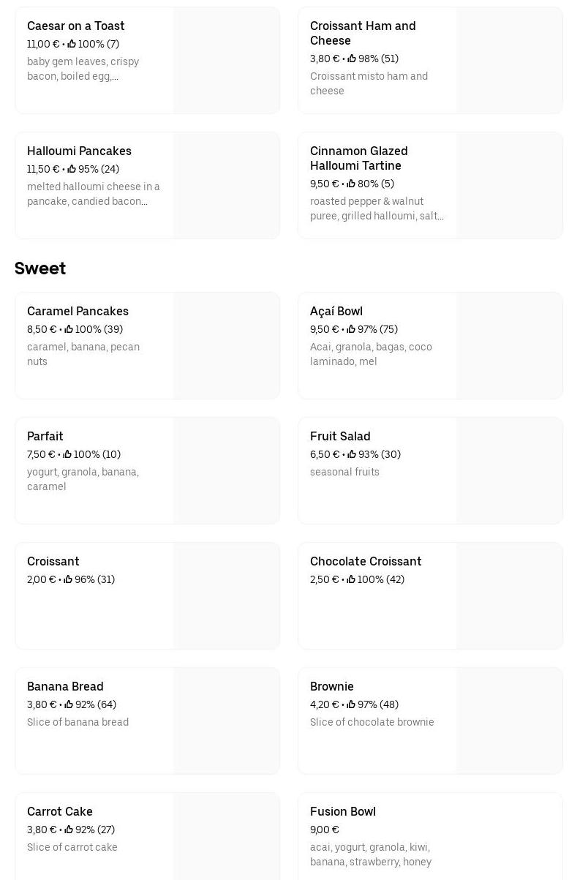Open the Carrot Cake item
The image size is (588, 880).
click(60, 812)
